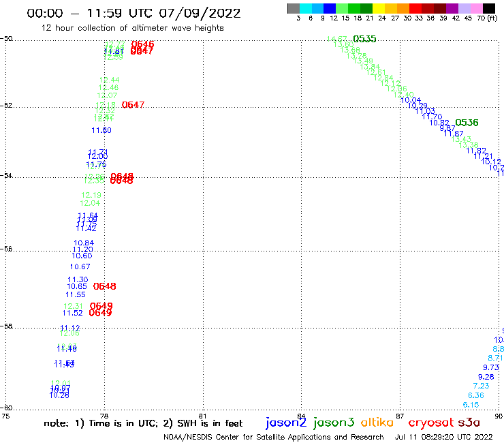Select the 11.55 wave height value
The width and height of the screenshot is (504, 443).
click(x=76, y=294)
